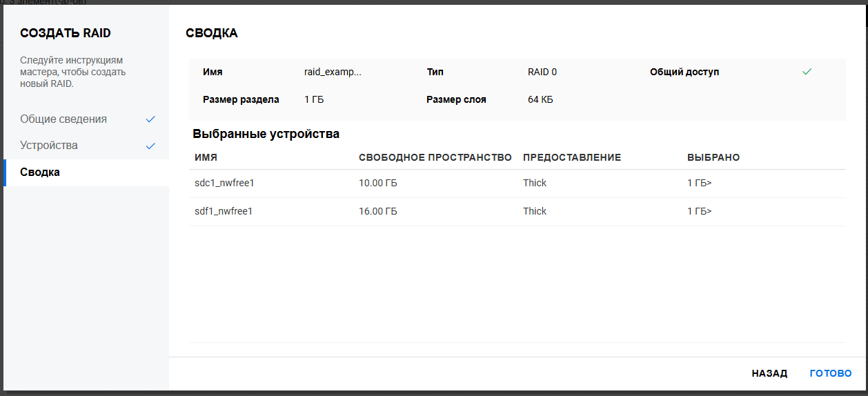Screen dimensions: 868x396
Task: Open the Устройства wizard step
Action: pos(49,146)
